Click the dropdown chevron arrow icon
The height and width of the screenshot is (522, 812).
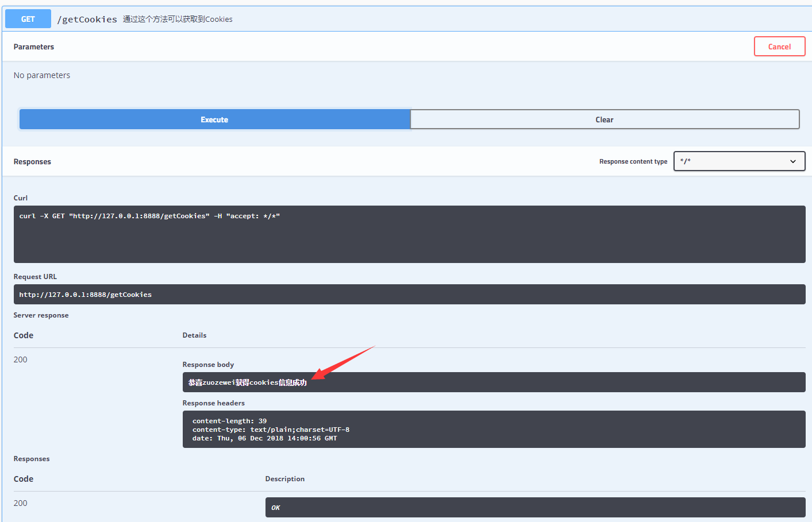tap(793, 161)
